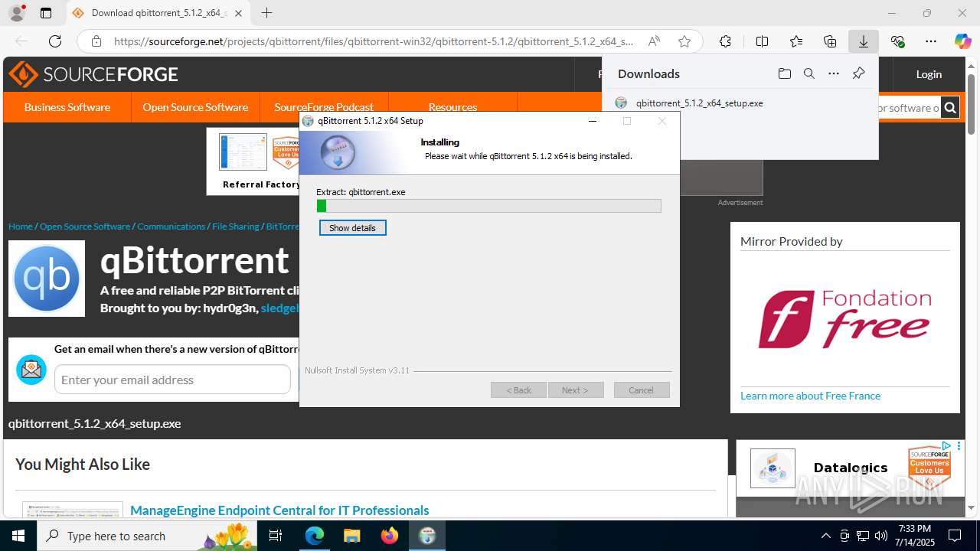Open Browser essentials icon

[x=897, y=41]
